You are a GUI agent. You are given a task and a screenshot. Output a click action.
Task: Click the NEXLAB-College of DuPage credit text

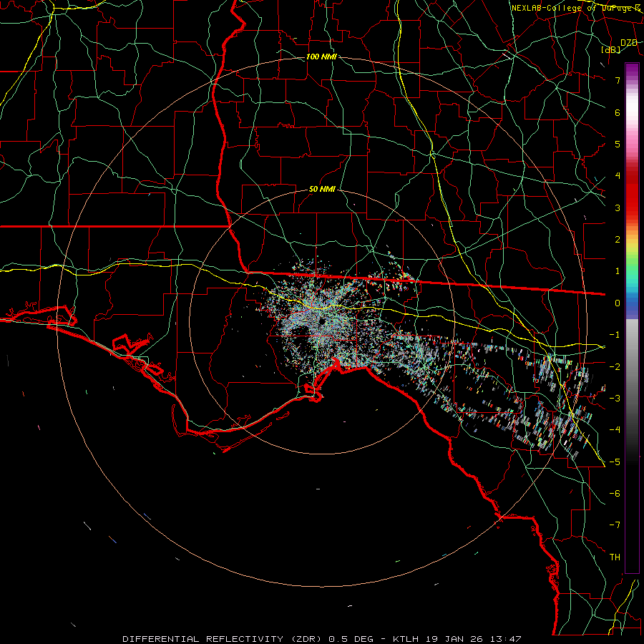pyautogui.click(x=576, y=8)
